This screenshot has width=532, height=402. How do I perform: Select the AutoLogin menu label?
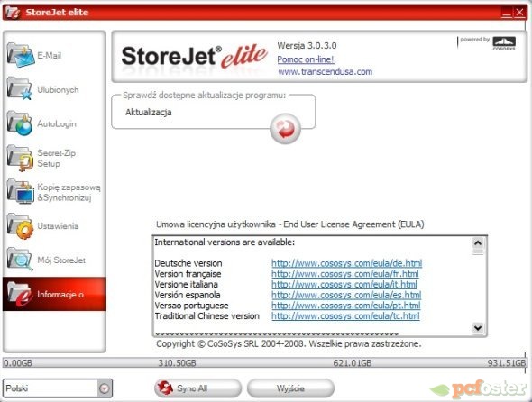57,123
